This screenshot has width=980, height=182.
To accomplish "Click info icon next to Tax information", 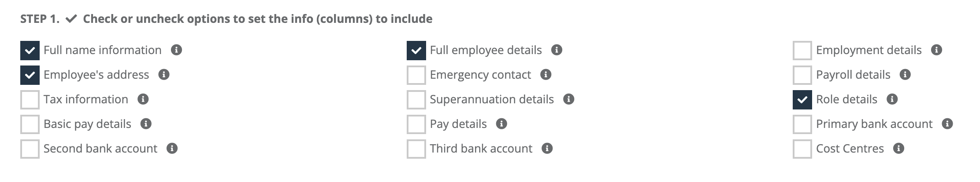I will [x=143, y=99].
